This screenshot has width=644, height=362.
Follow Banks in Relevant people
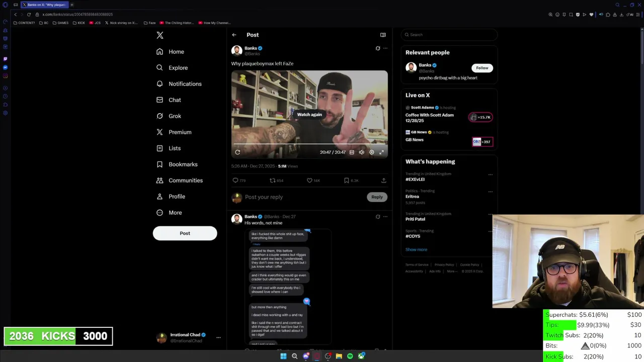click(x=482, y=68)
